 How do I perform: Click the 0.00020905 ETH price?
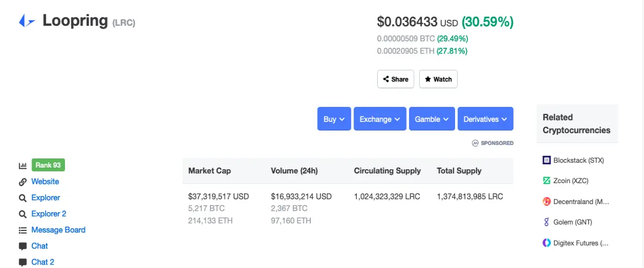pos(406,51)
